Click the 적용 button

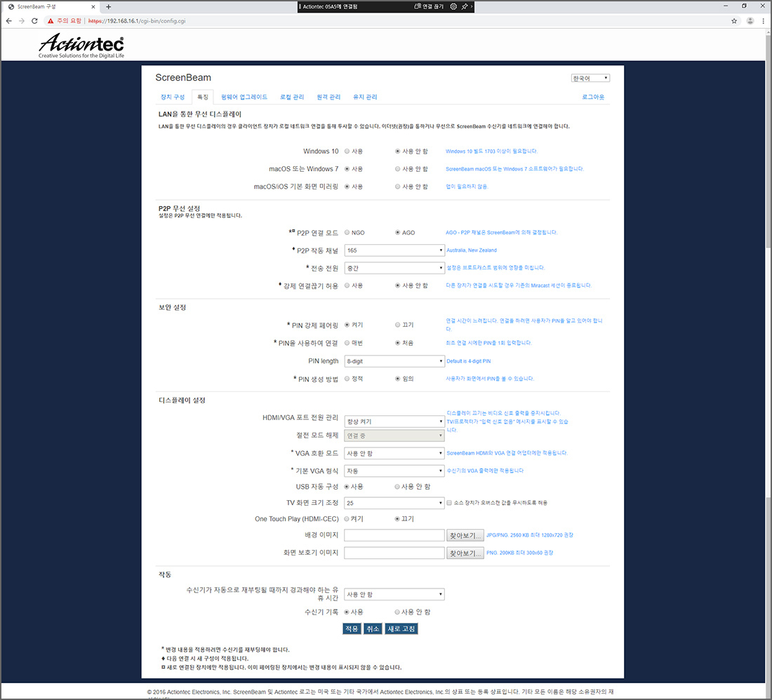[352, 628]
